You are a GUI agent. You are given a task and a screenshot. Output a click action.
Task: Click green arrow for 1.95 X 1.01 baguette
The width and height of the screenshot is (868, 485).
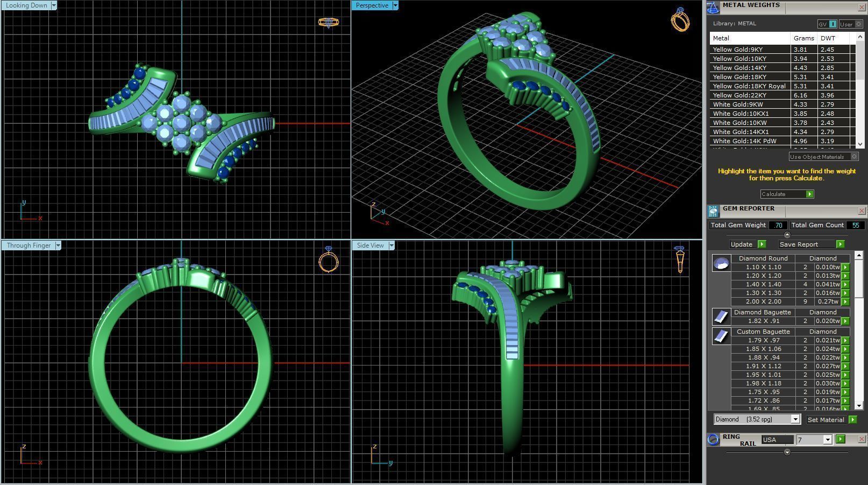point(845,375)
